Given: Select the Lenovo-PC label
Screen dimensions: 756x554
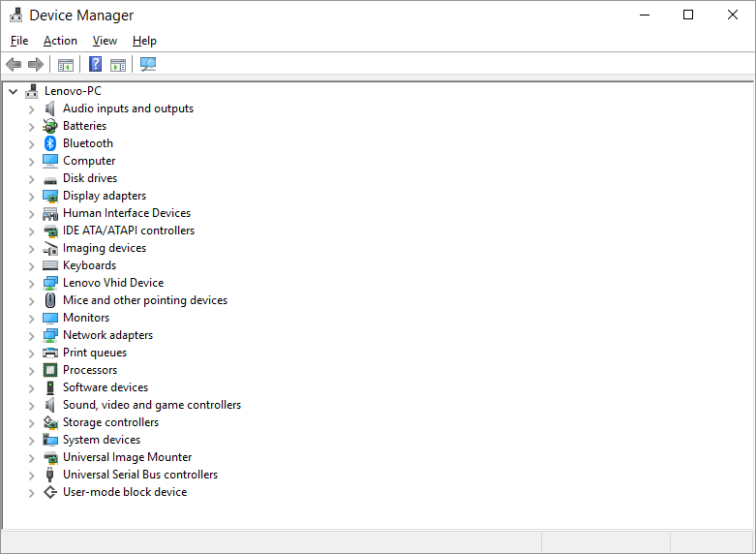Looking at the screenshot, I should pyautogui.click(x=73, y=91).
